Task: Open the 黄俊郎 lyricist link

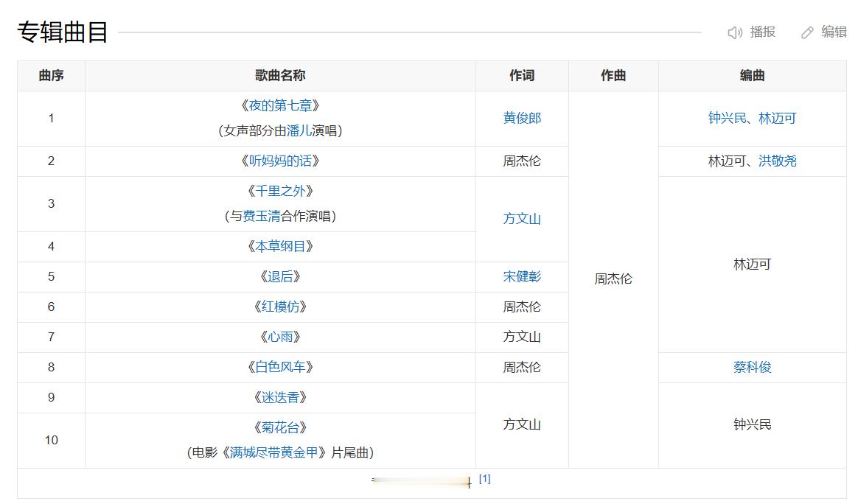Action: click(x=522, y=118)
